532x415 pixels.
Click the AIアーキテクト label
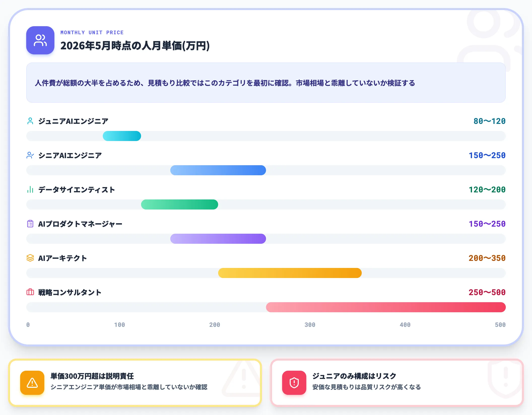point(62,258)
